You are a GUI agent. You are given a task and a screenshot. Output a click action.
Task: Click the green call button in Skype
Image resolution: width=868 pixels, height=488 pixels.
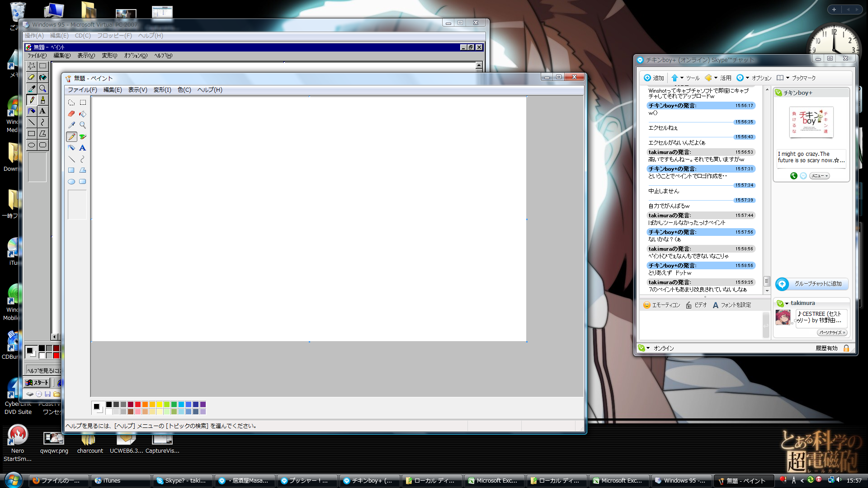pos(793,176)
